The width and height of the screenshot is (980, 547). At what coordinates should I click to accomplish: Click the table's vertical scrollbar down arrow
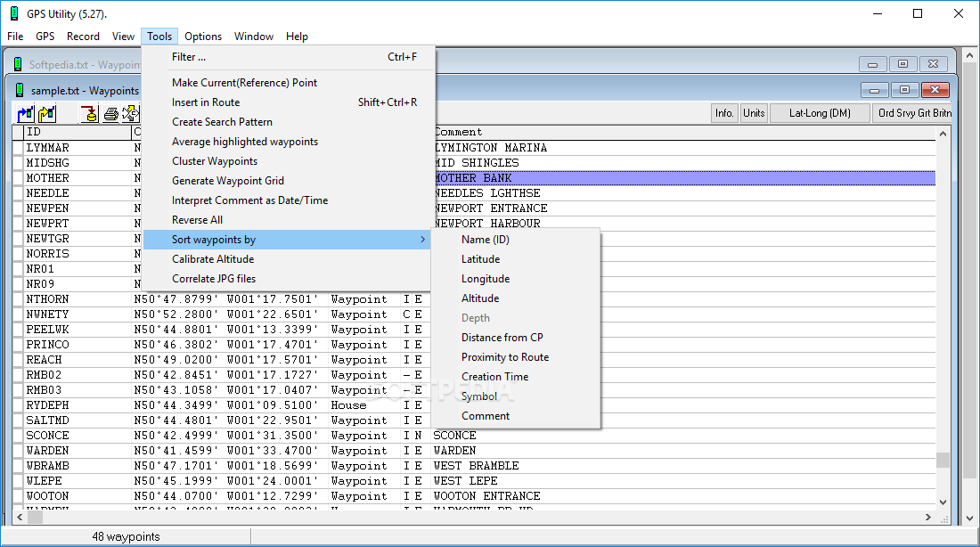[x=943, y=502]
